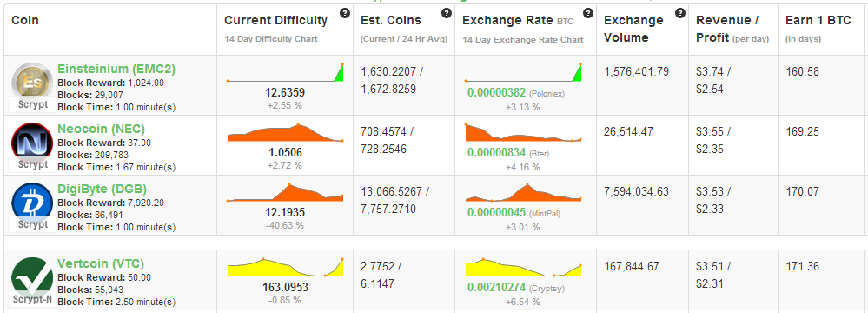Click Vertcoin yellow difficulty chart
The height and width of the screenshot is (313, 868).
tap(285, 267)
